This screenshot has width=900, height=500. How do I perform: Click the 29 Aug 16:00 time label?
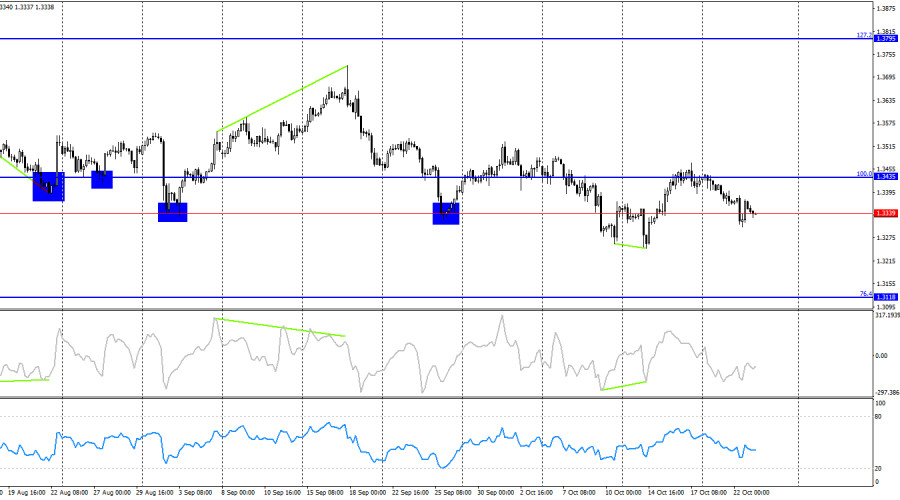[x=155, y=493]
